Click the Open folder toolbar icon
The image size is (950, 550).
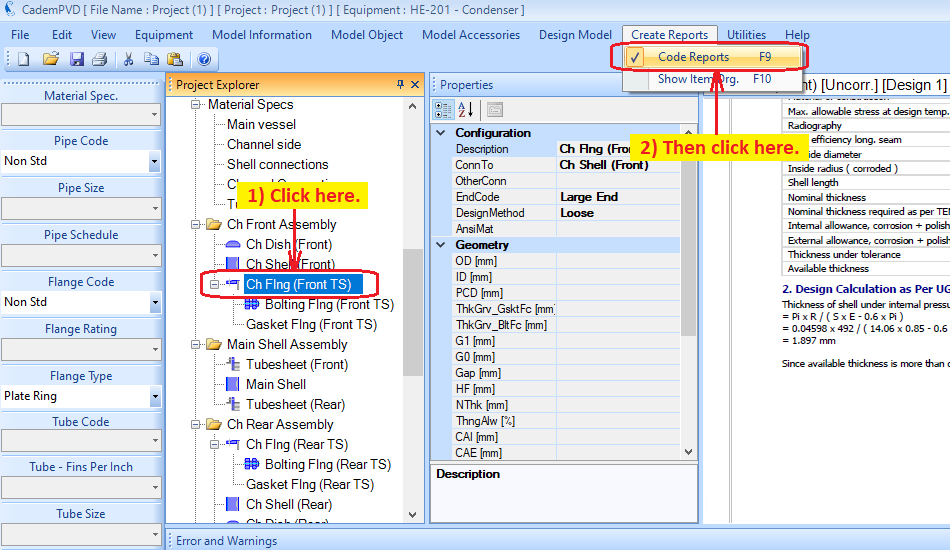(50, 59)
